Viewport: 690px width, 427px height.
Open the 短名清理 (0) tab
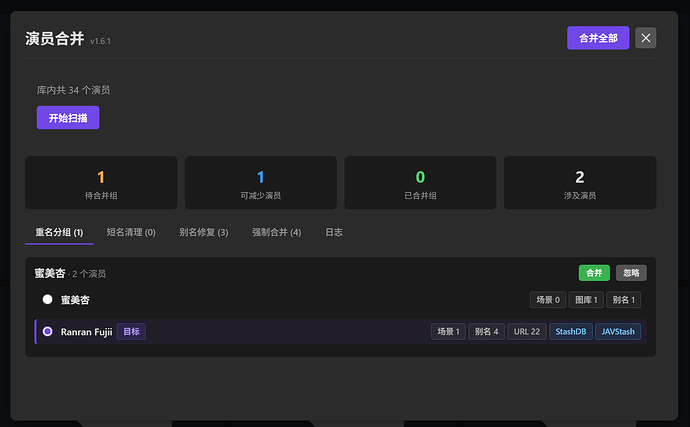pos(131,232)
